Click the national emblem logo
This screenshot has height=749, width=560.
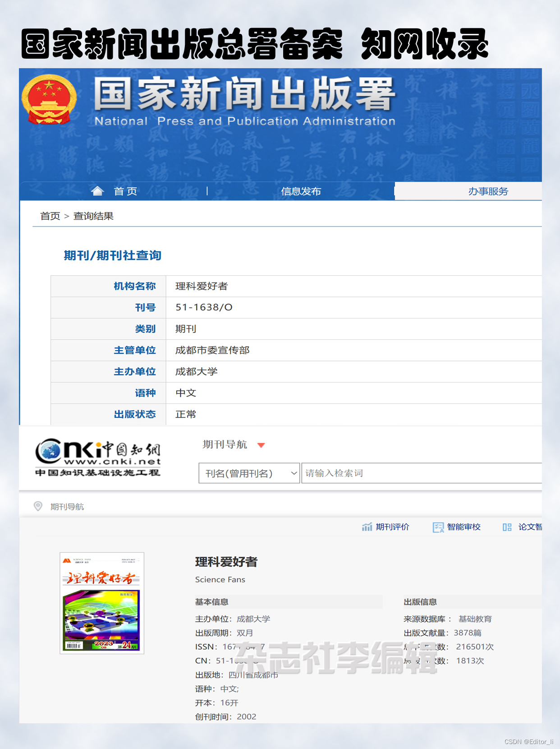(x=49, y=99)
